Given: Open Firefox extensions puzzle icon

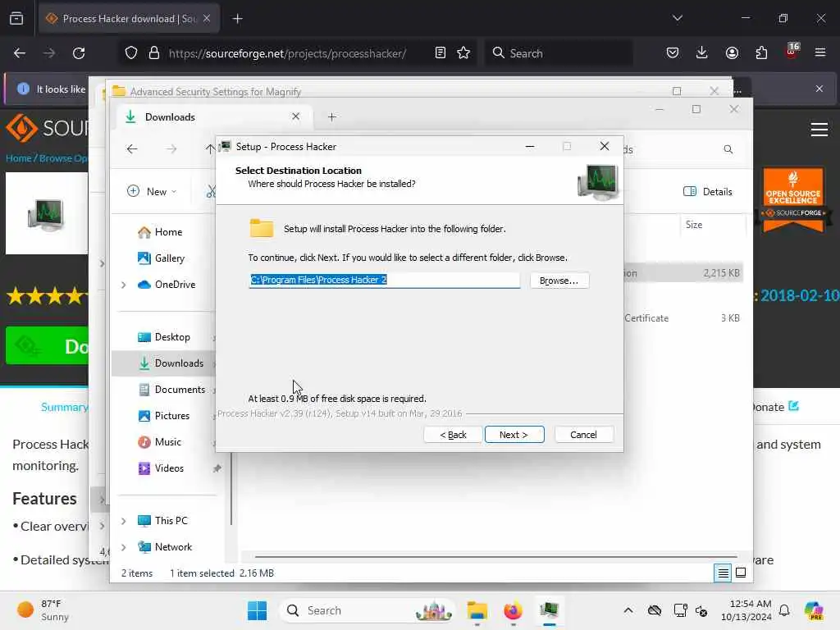Looking at the screenshot, I should tap(761, 52).
